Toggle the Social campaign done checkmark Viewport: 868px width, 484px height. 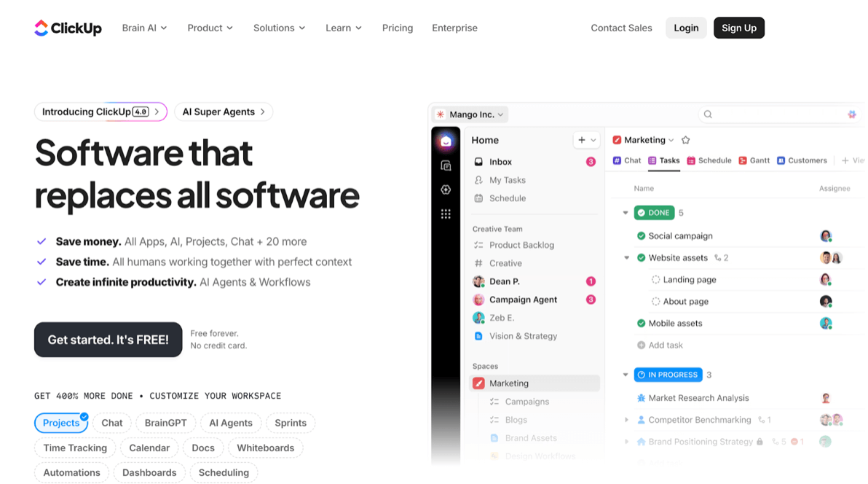[641, 236]
